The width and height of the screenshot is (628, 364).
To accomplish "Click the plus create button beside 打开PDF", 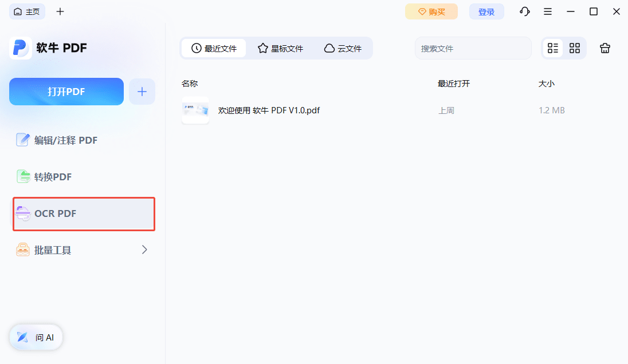I will pos(142,92).
